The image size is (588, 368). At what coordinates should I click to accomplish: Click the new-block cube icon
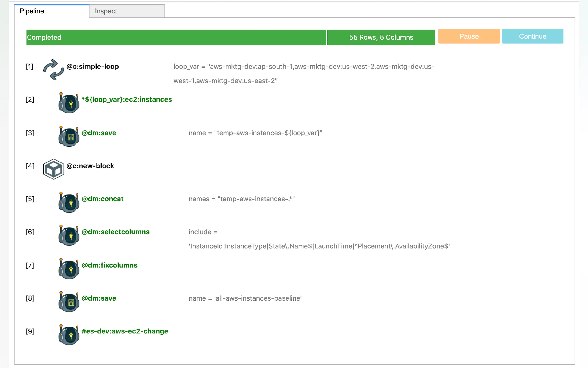click(53, 169)
